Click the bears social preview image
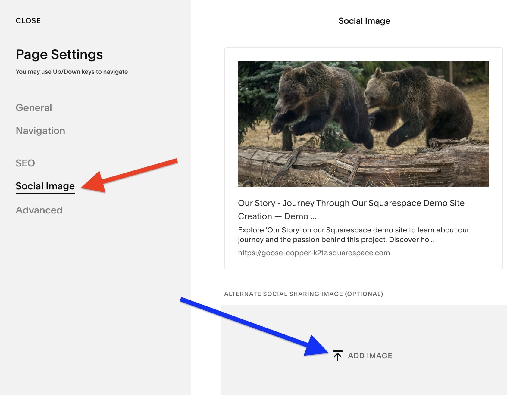Screen dimensions: 532x395 tap(364, 124)
